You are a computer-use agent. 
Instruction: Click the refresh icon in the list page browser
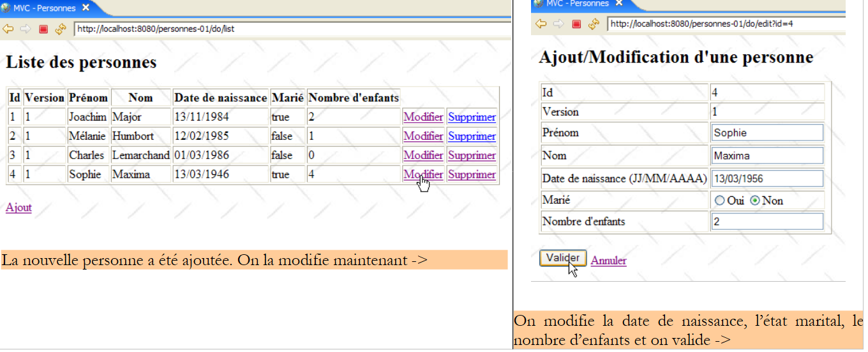61,29
